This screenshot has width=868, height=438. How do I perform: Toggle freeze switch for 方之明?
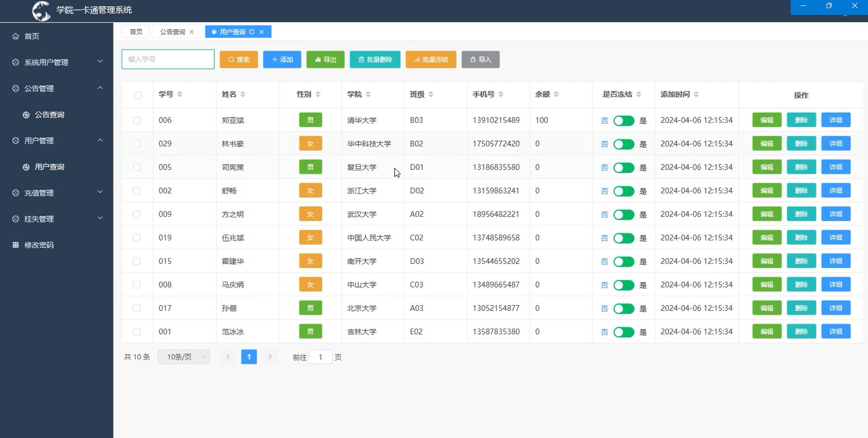pyautogui.click(x=624, y=215)
